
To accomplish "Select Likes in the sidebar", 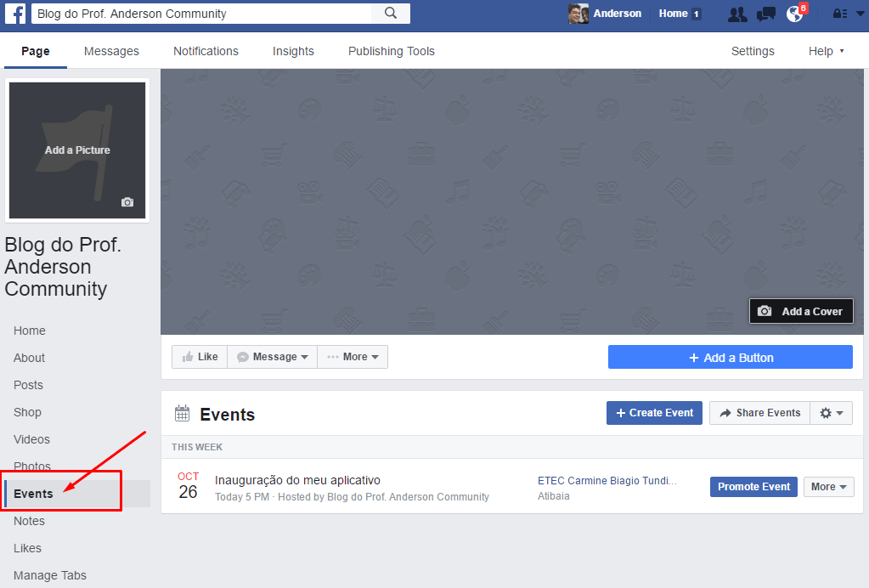I will (x=27, y=548).
